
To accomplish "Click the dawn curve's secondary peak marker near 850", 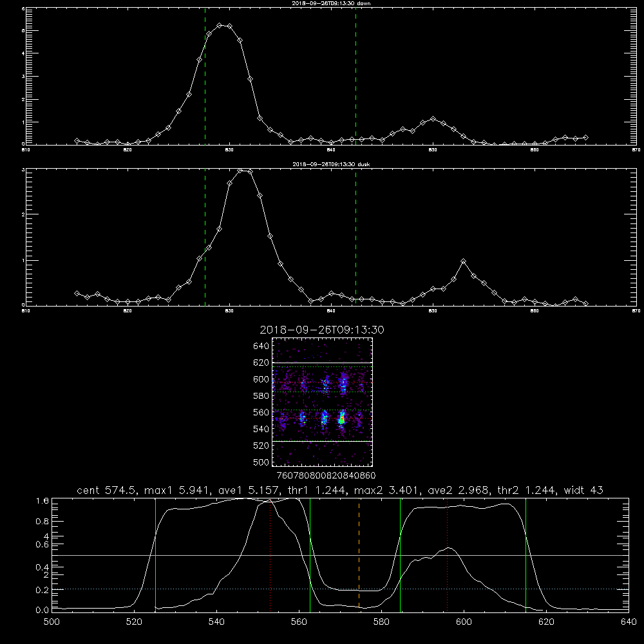I will (x=433, y=118).
